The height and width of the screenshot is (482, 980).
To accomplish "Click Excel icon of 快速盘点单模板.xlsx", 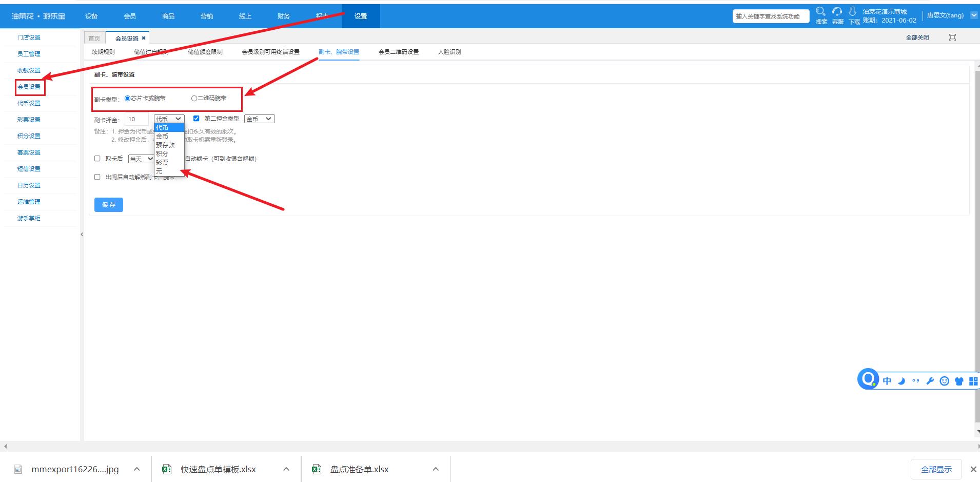I will [167, 469].
